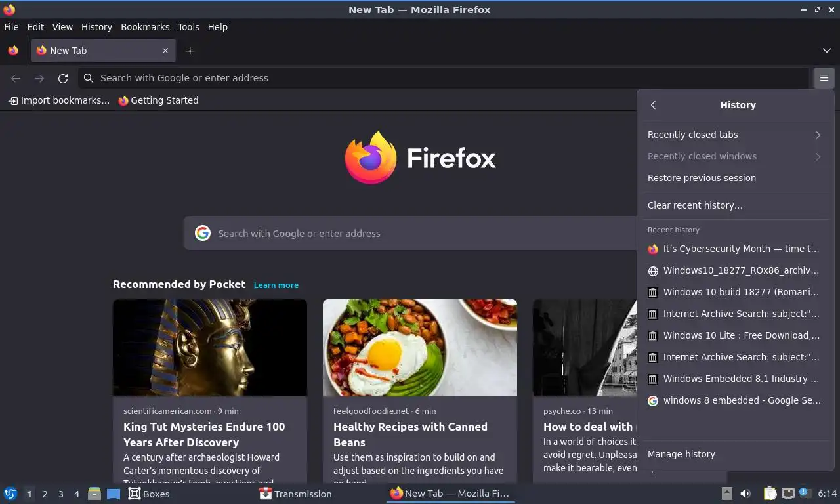The height and width of the screenshot is (504, 840).
Task: Open the taskbar application launcher icon
Action: [10, 493]
